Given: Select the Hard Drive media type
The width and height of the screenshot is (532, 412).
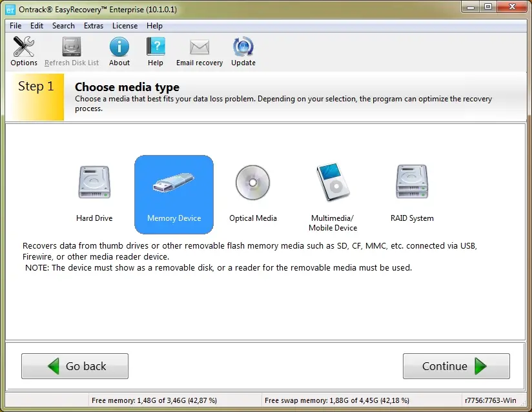Looking at the screenshot, I should pos(94,194).
